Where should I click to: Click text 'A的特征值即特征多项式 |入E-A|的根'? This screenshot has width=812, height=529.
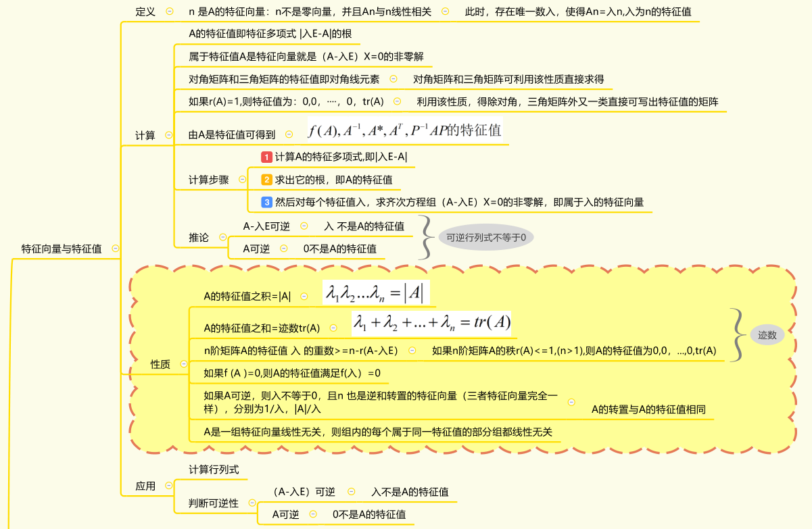pos(270,33)
